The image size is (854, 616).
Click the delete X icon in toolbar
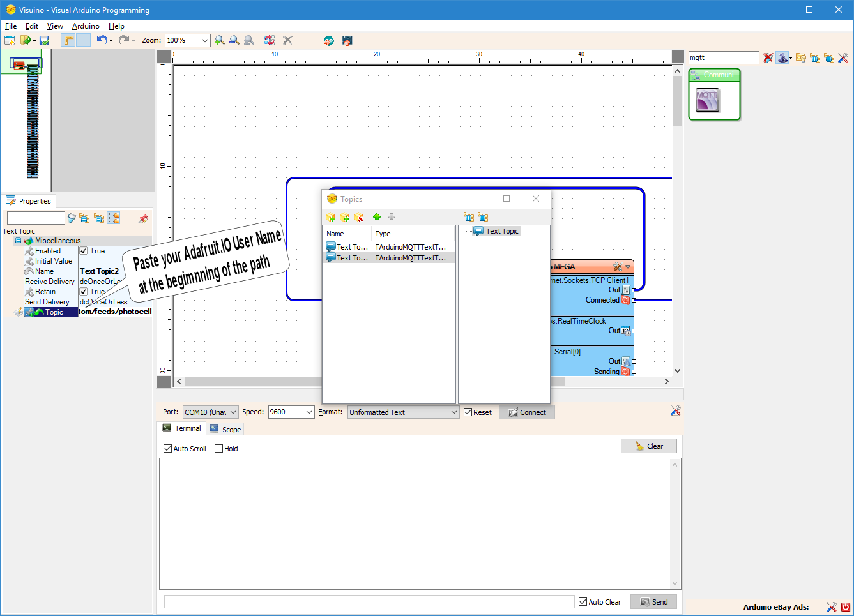[x=288, y=40]
